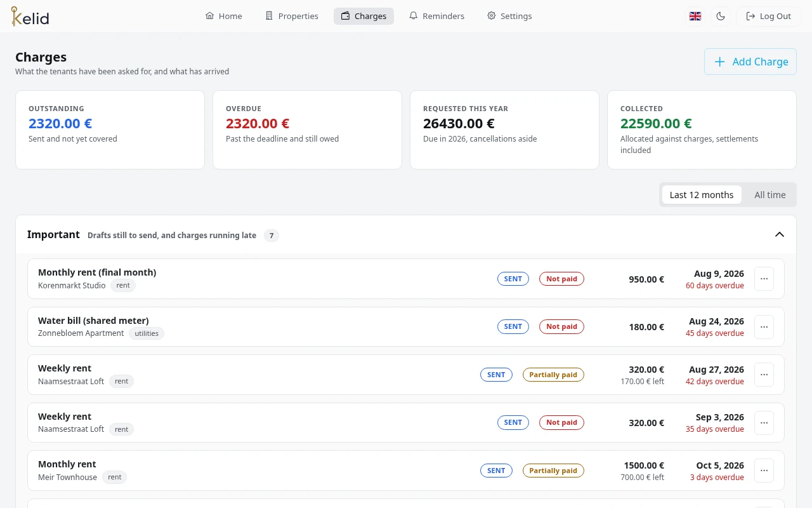Image resolution: width=812 pixels, height=508 pixels.
Task: Open actions menu for Monthly rent (final month)
Action: pyautogui.click(x=764, y=279)
